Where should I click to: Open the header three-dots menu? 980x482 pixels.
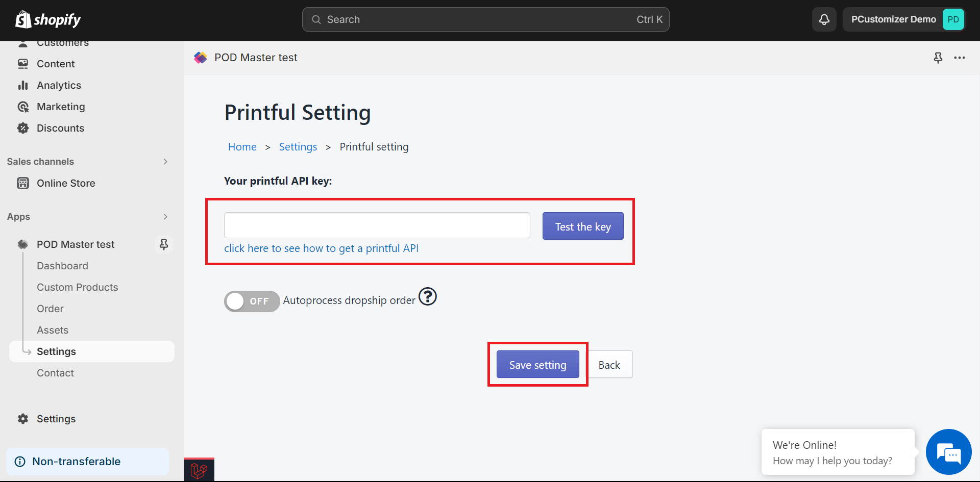coord(960,58)
